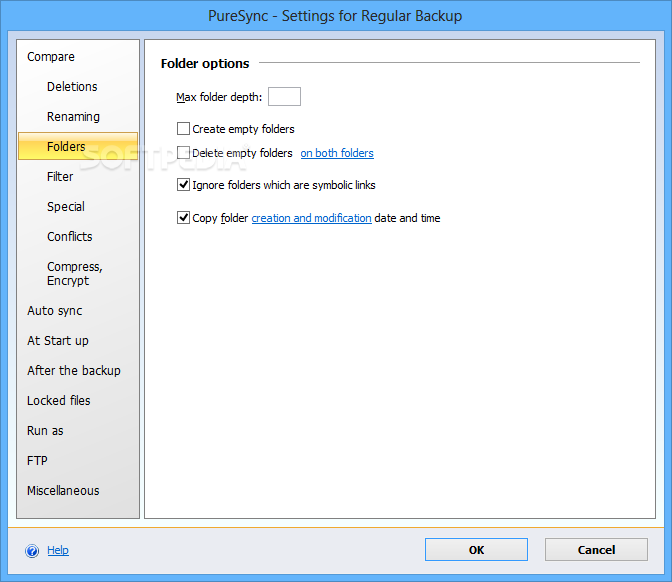Dismiss the dialog with Cancel
Viewport: 672px width, 582px height.
(596, 549)
